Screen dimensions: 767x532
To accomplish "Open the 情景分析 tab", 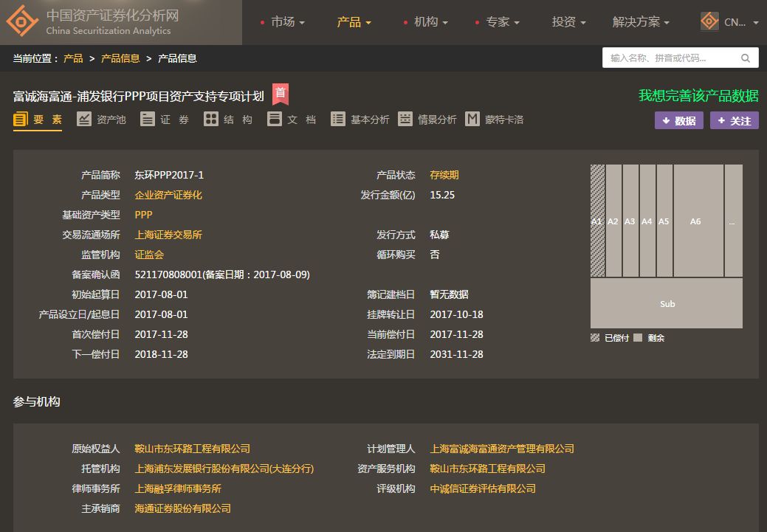I will pyautogui.click(x=427, y=120).
